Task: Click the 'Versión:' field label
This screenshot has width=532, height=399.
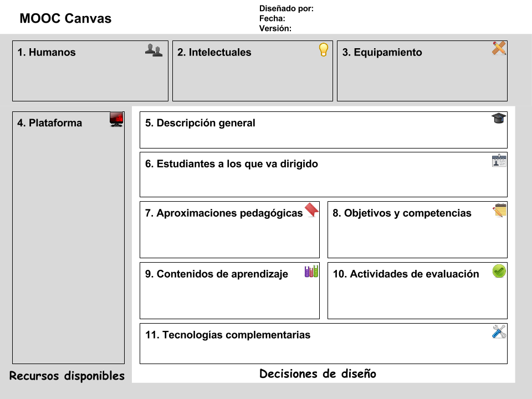Action: click(x=275, y=28)
